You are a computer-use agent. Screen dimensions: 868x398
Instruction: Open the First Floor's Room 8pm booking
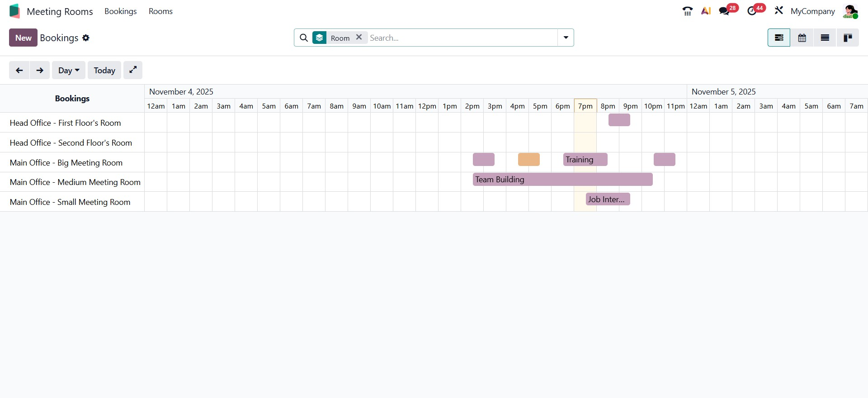click(x=619, y=120)
